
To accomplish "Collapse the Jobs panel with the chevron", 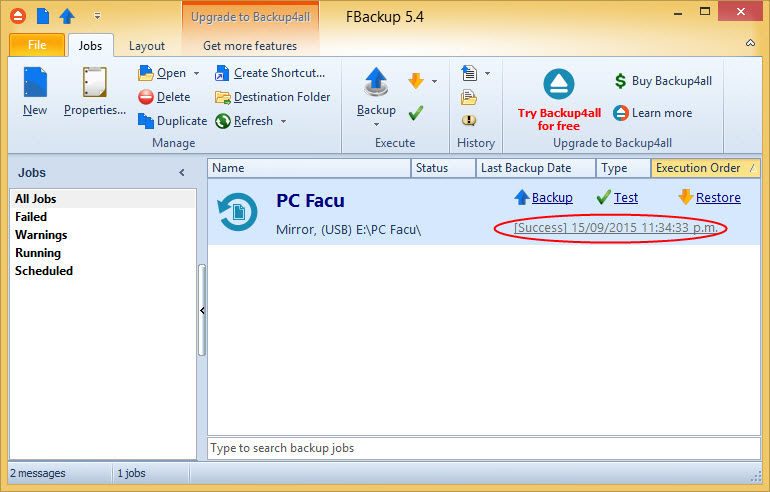I will point(182,172).
